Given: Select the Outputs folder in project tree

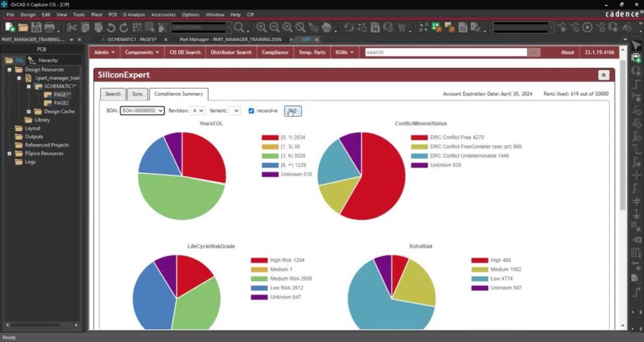Looking at the screenshot, I should tap(34, 136).
